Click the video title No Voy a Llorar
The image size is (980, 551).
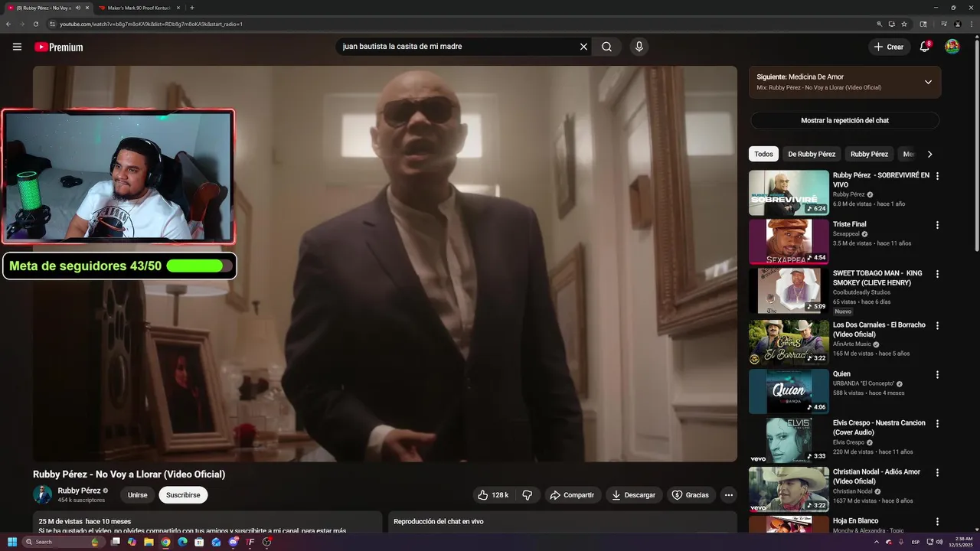tap(129, 474)
